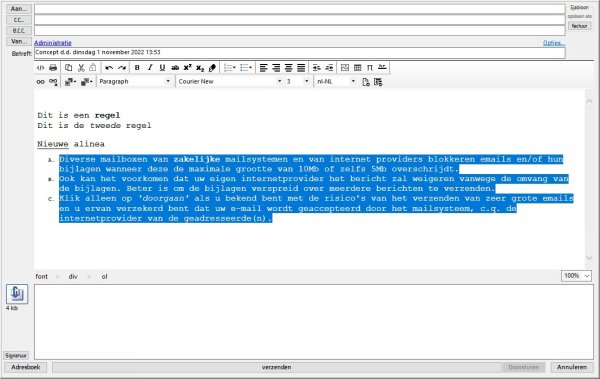Viewport: 600px width, 379px height.
Task: Toggle bold formatting
Action: click(137, 68)
